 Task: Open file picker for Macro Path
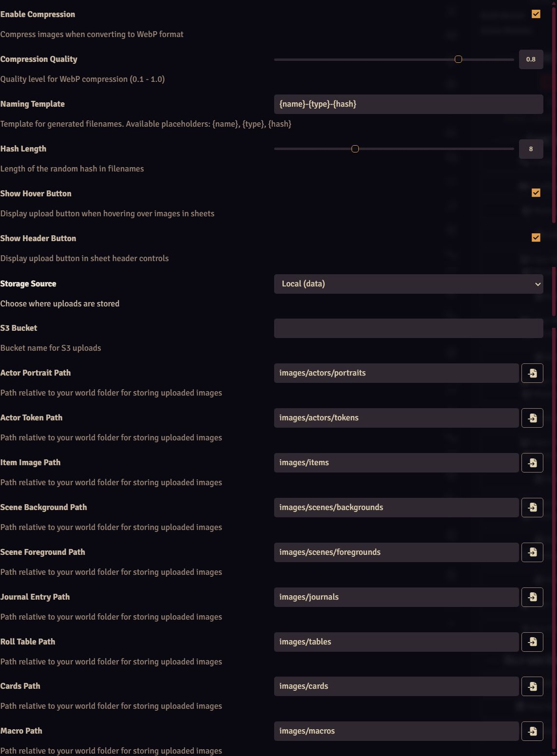tap(532, 731)
